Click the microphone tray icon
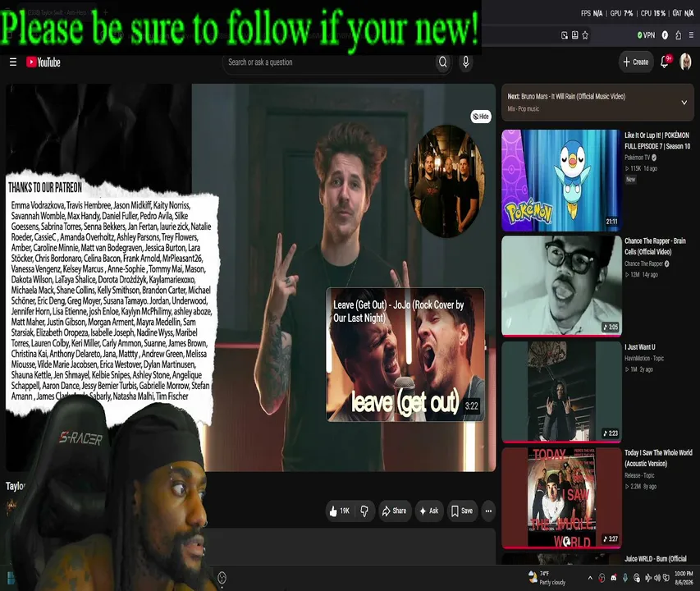The image size is (700, 591). click(625, 578)
